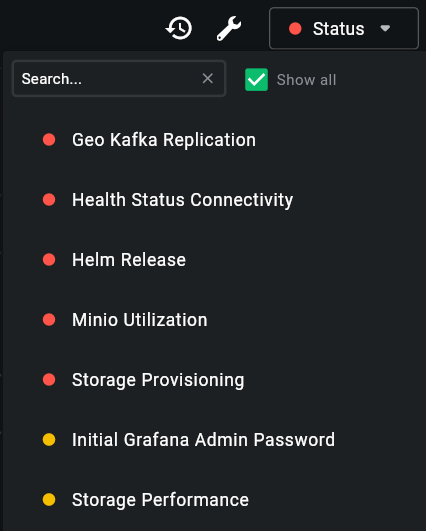Open the history clock icon
The image size is (426, 531).
tap(179, 28)
